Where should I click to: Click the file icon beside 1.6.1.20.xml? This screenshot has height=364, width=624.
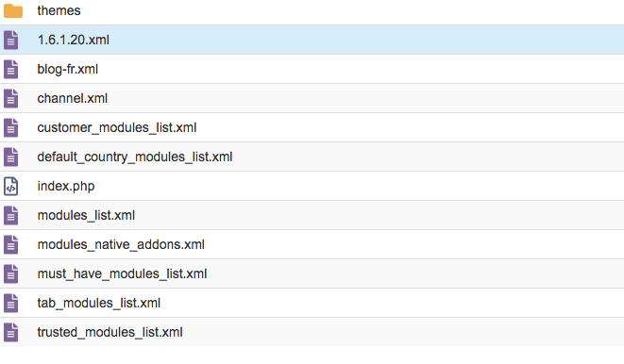[11, 41]
